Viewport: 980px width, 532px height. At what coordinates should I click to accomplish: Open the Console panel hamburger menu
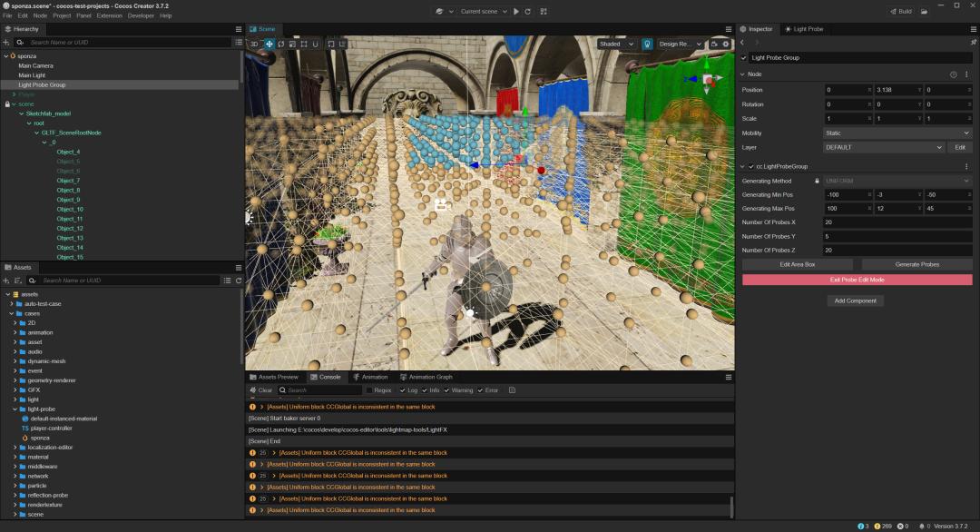tap(728, 377)
